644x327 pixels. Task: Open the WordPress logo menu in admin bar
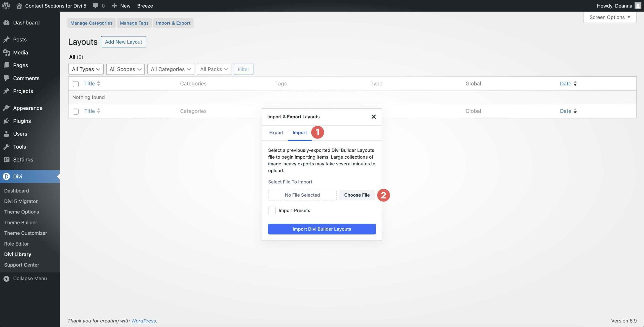tap(6, 6)
